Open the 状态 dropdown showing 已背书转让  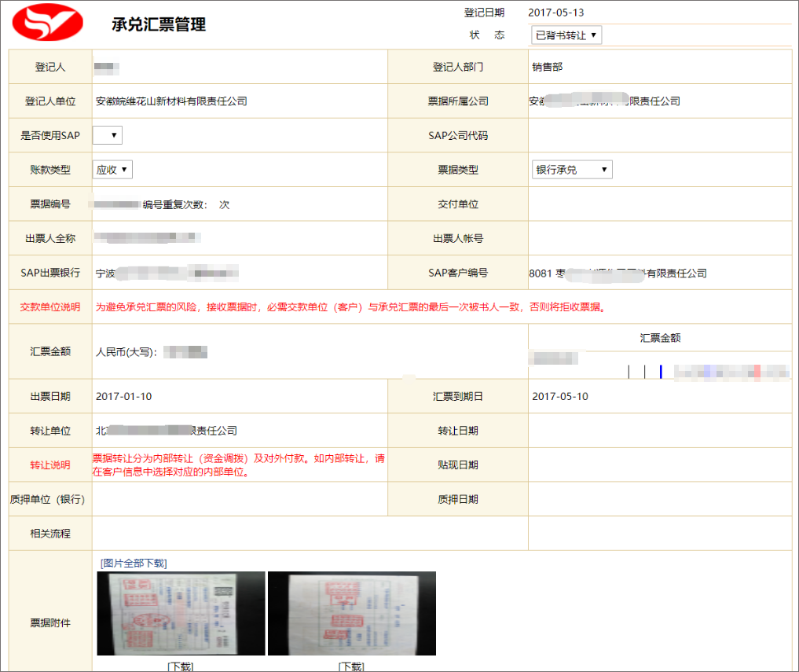566,35
